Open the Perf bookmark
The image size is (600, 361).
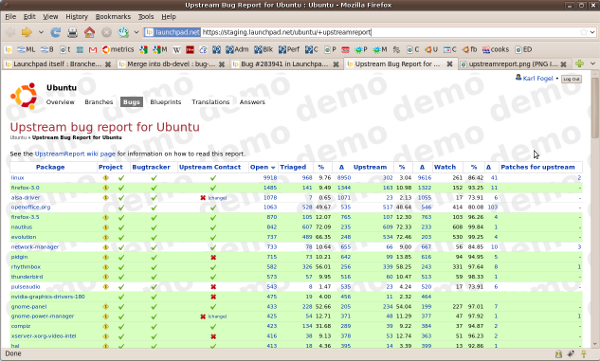coord(289,49)
